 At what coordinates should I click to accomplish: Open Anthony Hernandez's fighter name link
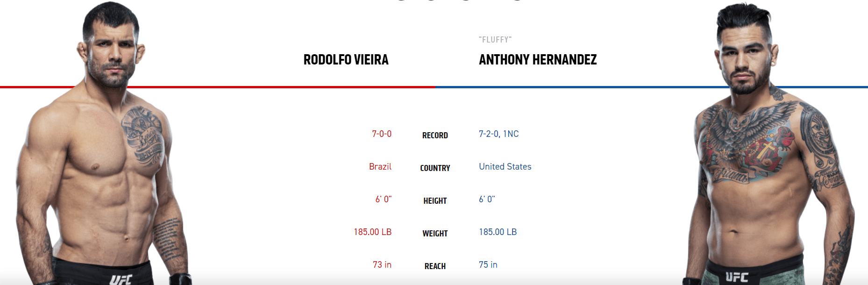point(538,60)
